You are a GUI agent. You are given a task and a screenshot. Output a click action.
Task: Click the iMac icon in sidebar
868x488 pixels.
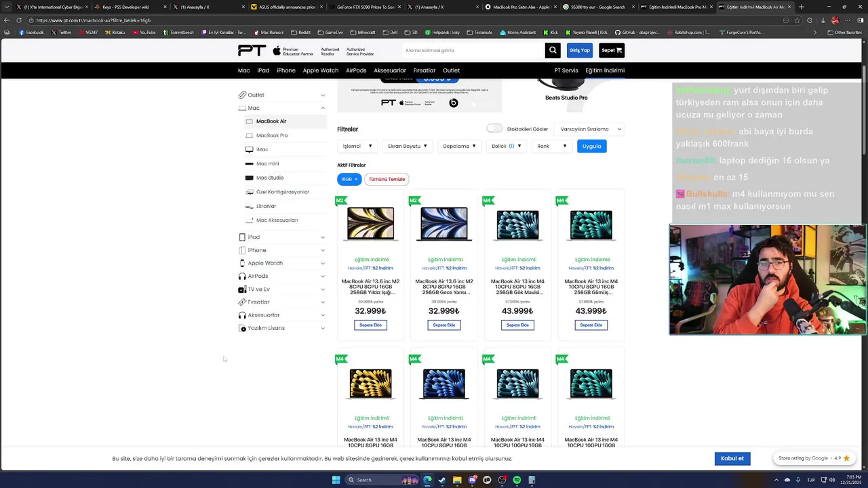(249, 149)
